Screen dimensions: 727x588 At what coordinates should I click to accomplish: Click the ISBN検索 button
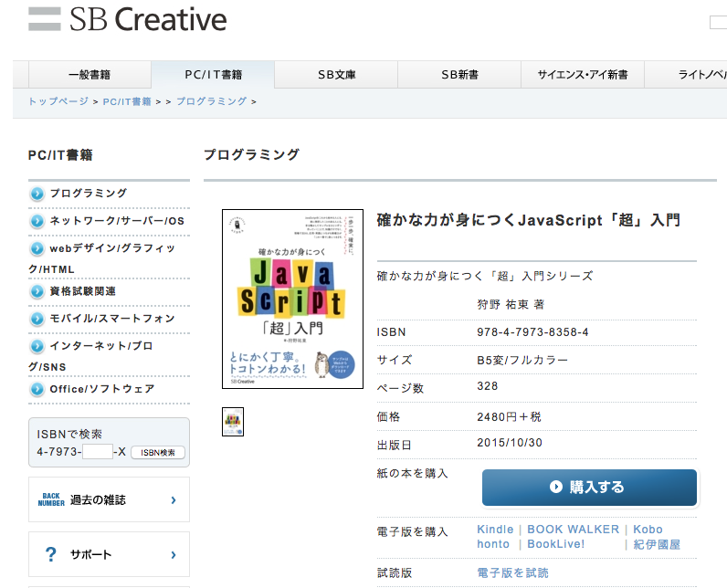pos(158,452)
